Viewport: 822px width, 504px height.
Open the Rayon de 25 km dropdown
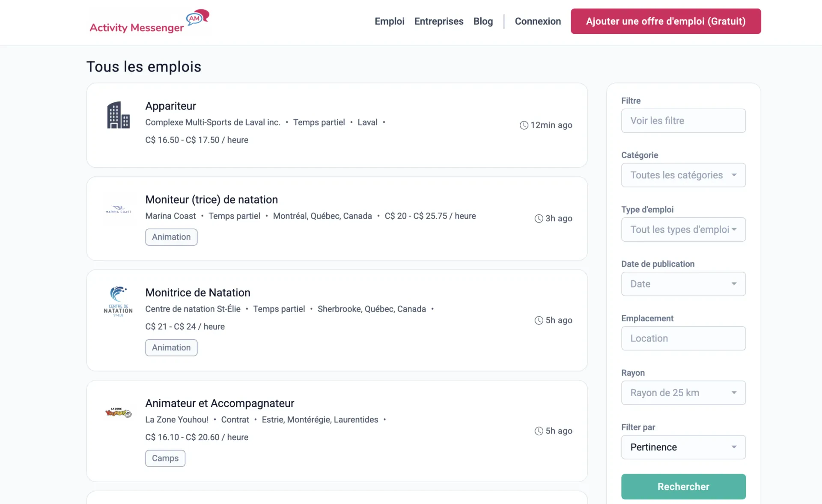click(683, 393)
